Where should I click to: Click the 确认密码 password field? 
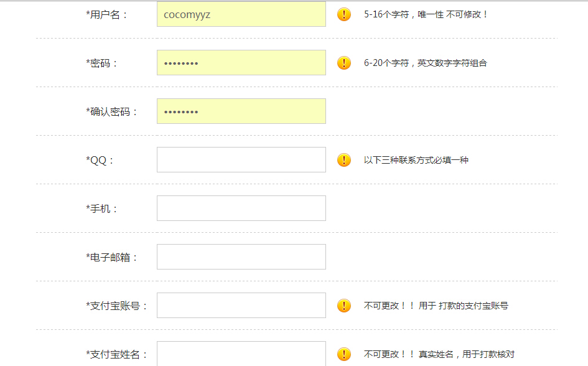pyautogui.click(x=241, y=111)
